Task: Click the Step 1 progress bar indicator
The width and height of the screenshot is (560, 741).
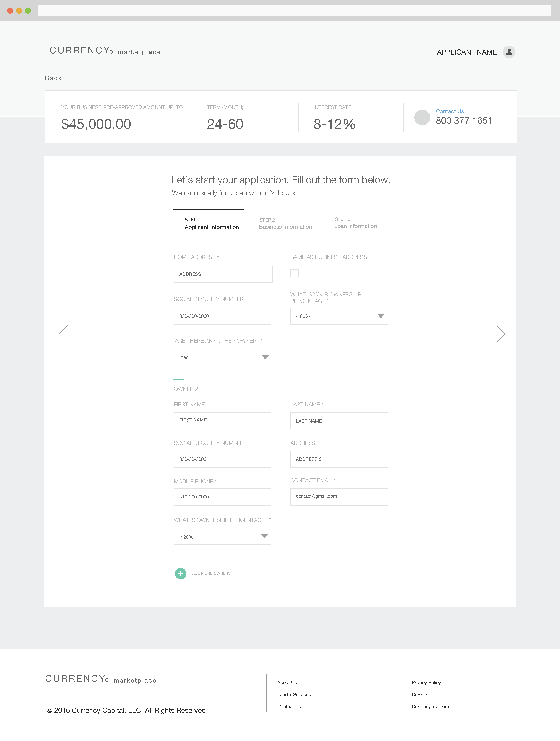Action: pyautogui.click(x=208, y=209)
